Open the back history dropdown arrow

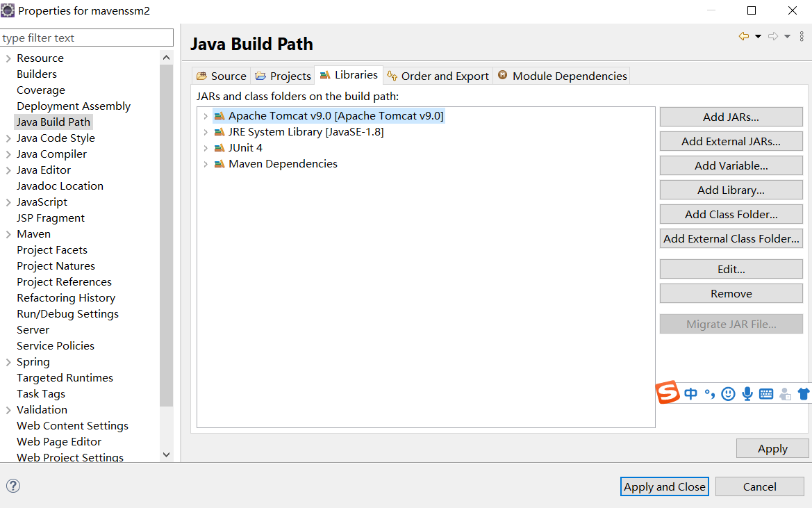[x=758, y=36]
